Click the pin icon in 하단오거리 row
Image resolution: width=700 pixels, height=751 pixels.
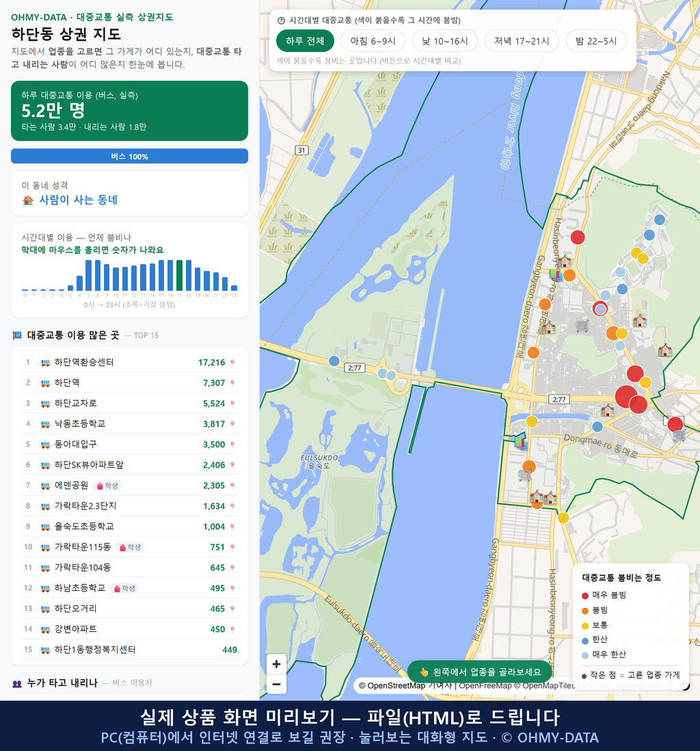(232, 609)
